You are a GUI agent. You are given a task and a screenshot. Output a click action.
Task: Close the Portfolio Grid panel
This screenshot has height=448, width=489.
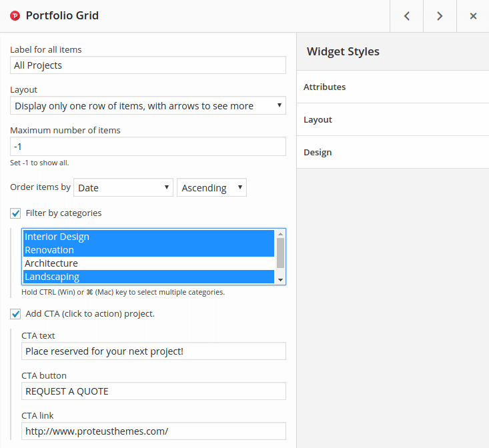pos(473,16)
